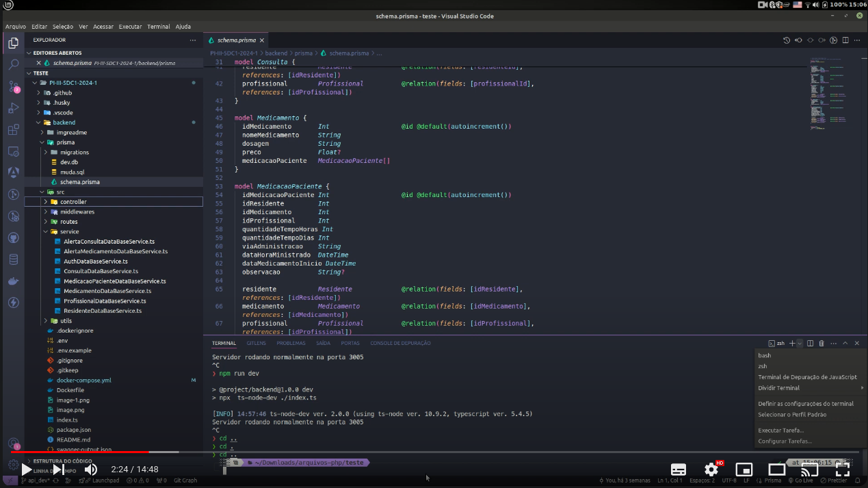Click Prettier in the status bar
The image size is (868, 488).
pos(834,480)
